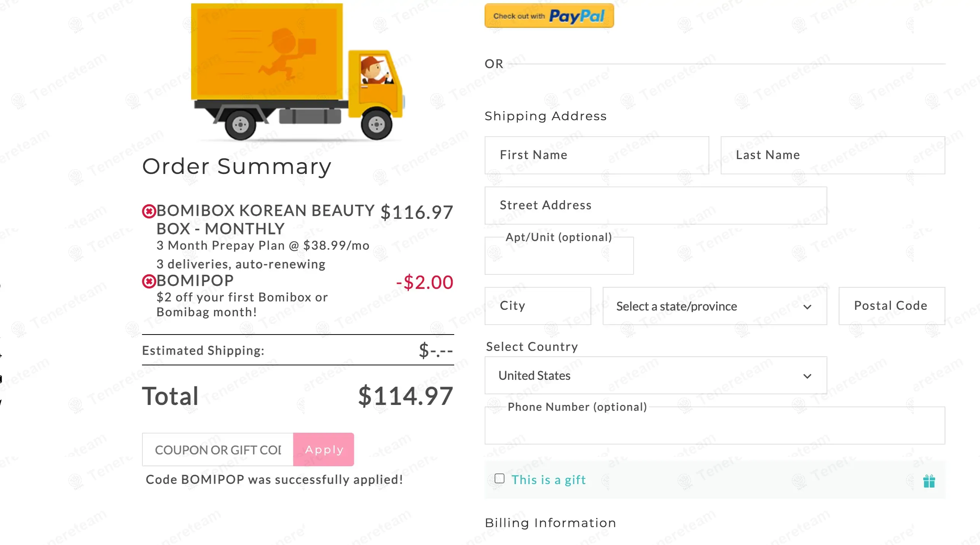
Task: Check out with PayPal button
Action: click(549, 16)
